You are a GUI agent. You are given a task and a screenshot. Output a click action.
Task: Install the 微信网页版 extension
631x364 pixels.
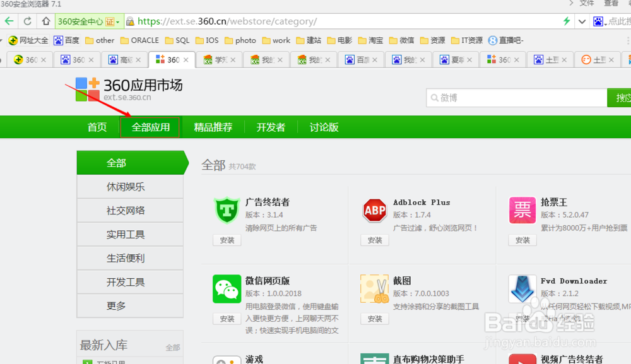(x=227, y=319)
